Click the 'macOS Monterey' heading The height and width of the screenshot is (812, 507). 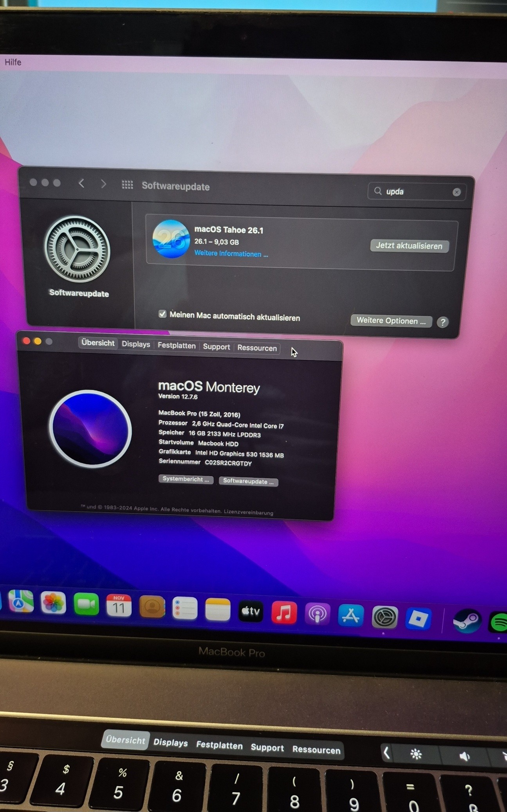pyautogui.click(x=209, y=387)
